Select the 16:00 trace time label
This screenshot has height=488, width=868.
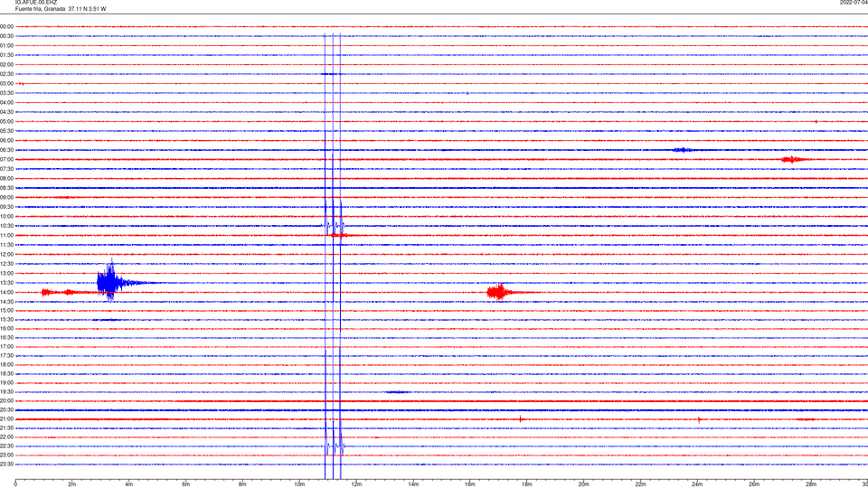(6, 329)
